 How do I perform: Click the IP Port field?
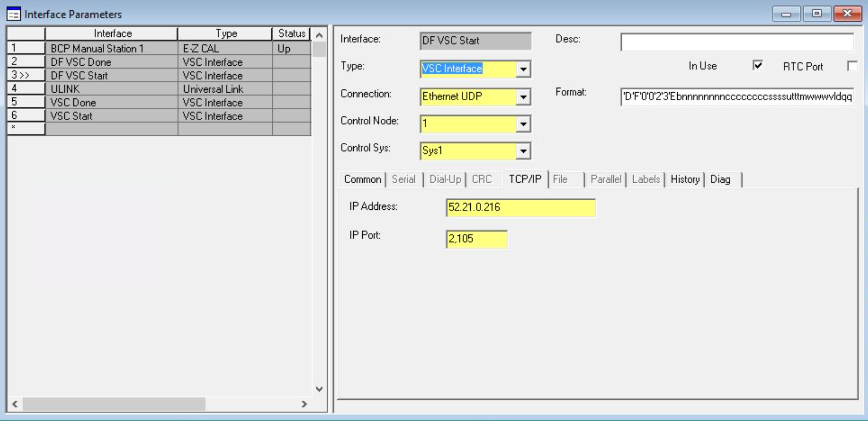(x=476, y=239)
